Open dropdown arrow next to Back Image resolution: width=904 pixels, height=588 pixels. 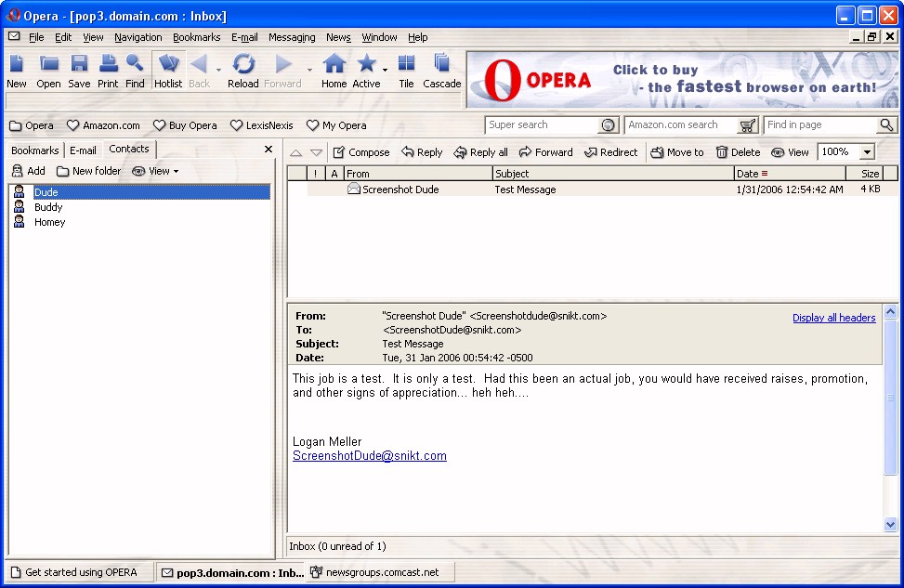point(218,71)
